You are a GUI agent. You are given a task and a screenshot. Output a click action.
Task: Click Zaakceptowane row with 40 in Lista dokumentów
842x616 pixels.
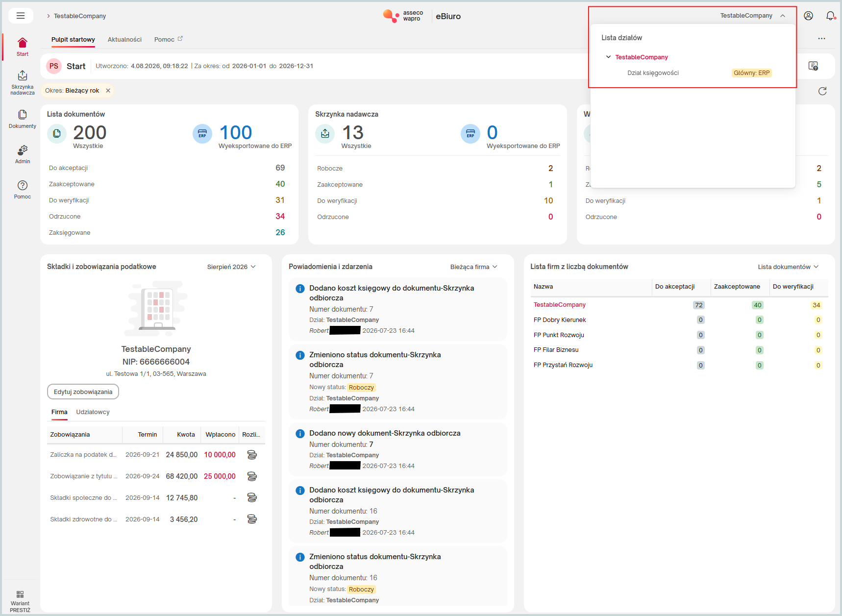[167, 184]
